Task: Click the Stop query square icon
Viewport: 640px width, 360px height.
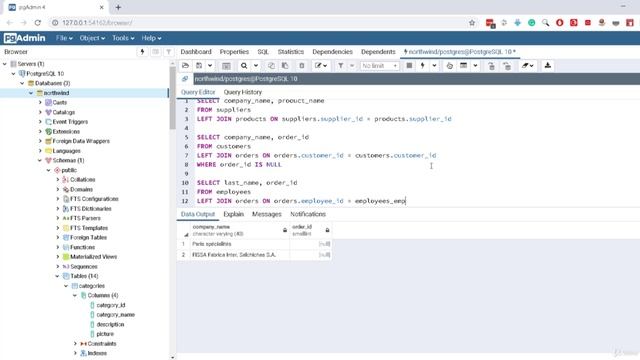Action: pyautogui.click(x=409, y=66)
